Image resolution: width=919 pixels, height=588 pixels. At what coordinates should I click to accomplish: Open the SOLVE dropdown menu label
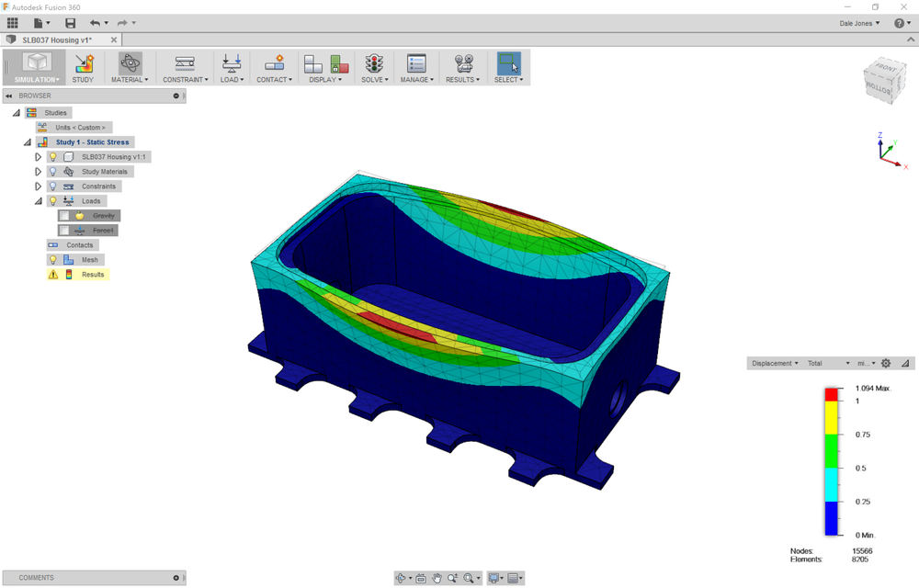(x=375, y=80)
